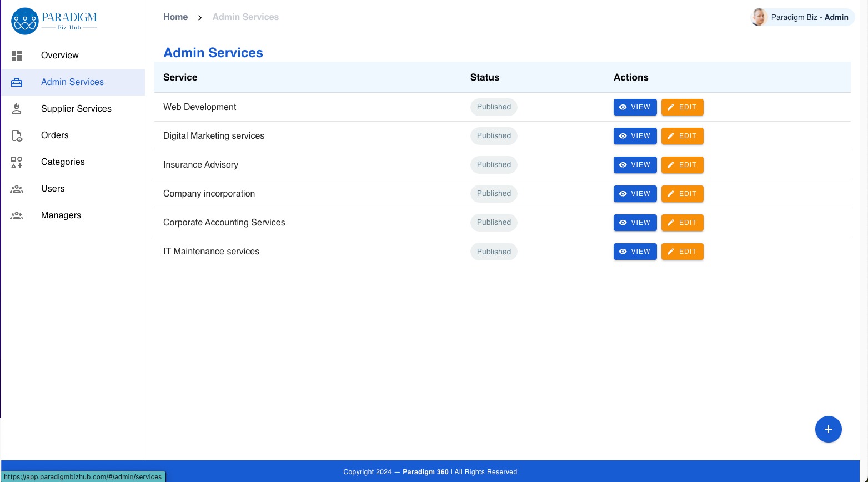Image resolution: width=868 pixels, height=482 pixels.
Task: Go to Home via breadcrumb
Action: coord(175,17)
